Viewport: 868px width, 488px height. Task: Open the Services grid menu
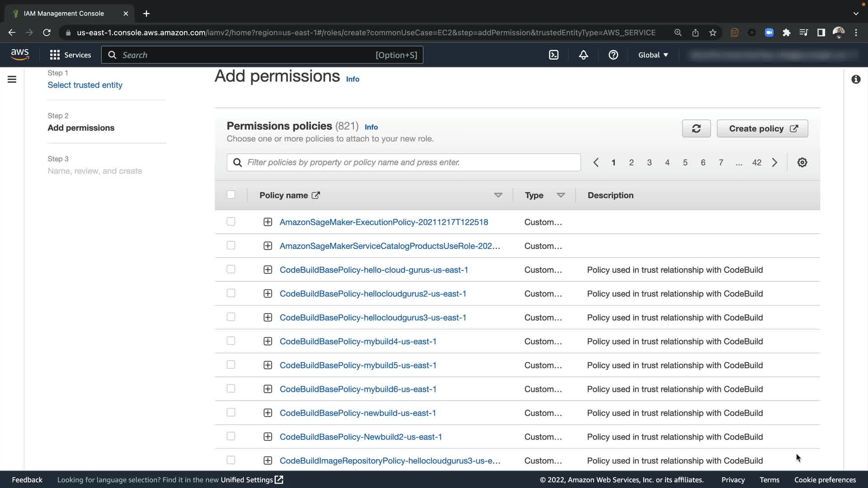pyautogui.click(x=70, y=55)
